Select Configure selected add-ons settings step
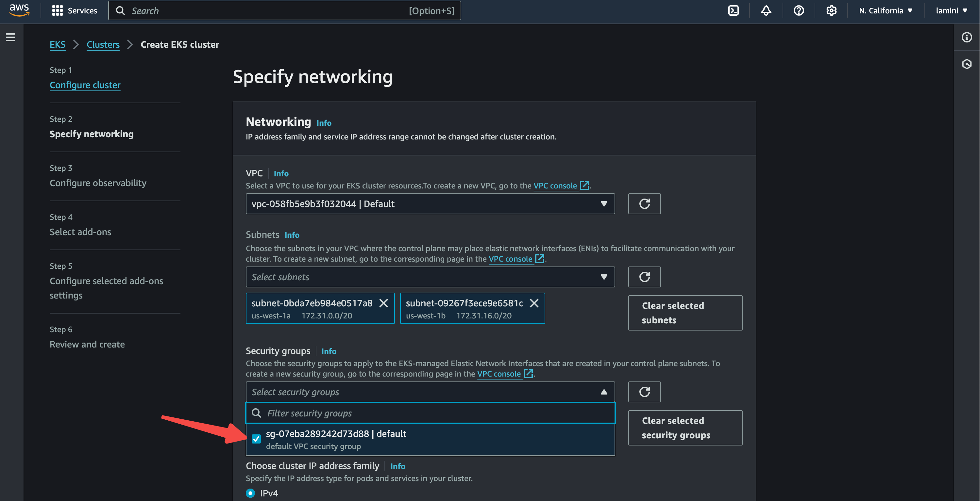 click(106, 288)
